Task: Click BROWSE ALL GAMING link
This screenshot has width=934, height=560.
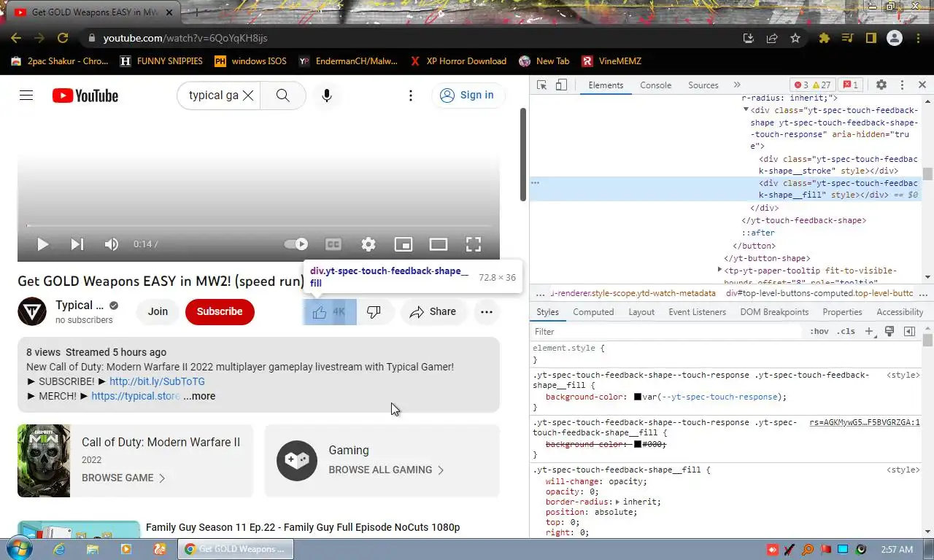Action: 386,470
